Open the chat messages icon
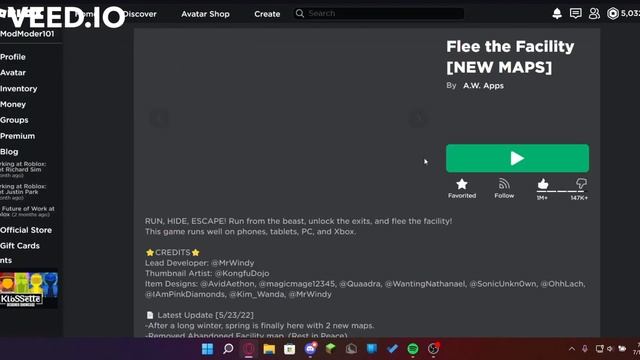Image resolution: width=640 pixels, height=360 pixels. (x=576, y=13)
